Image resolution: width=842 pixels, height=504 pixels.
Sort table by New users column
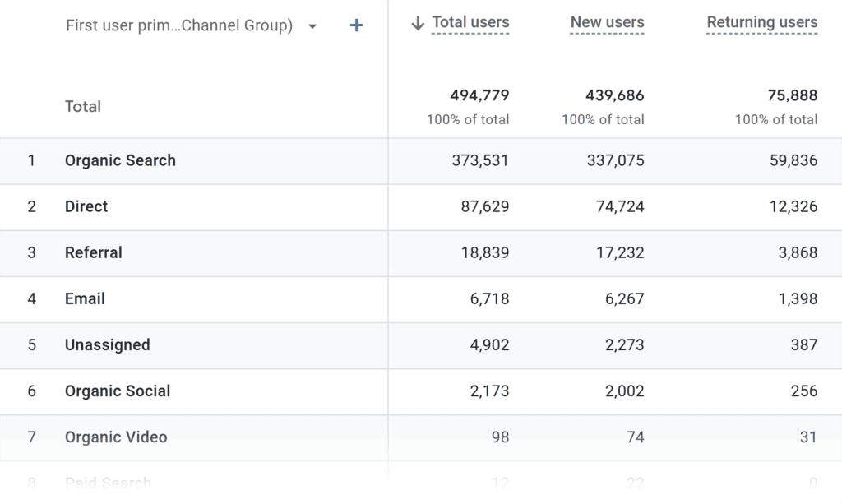point(607,23)
